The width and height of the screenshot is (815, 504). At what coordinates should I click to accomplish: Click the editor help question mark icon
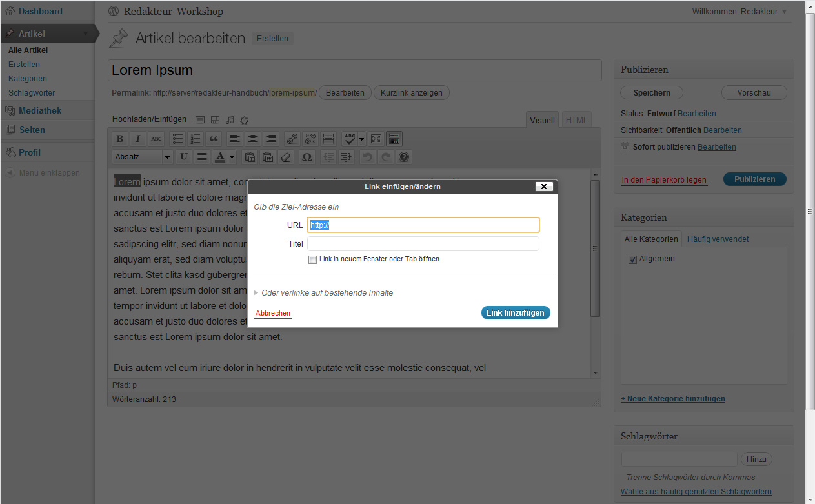(x=404, y=157)
